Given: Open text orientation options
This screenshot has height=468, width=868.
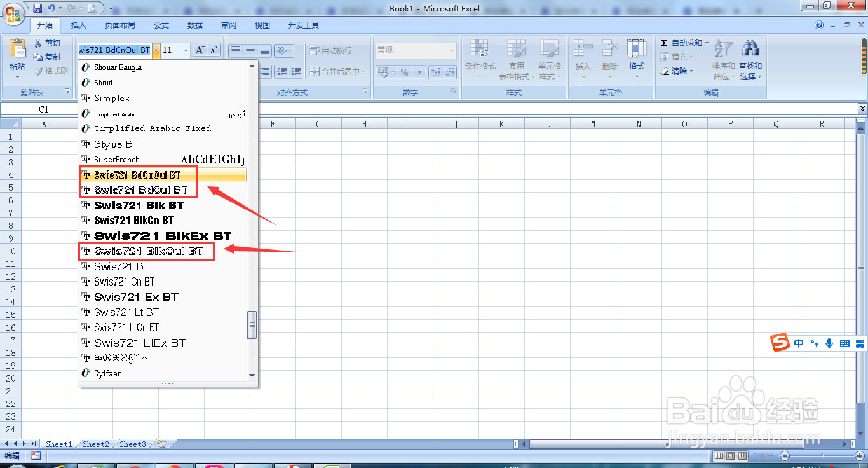Looking at the screenshot, I should [284, 50].
